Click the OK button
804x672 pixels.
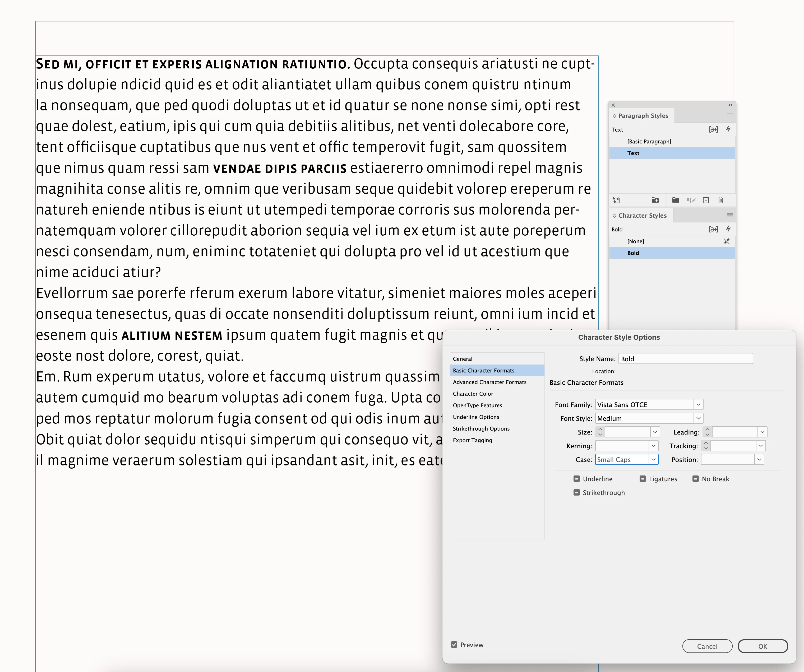(762, 646)
